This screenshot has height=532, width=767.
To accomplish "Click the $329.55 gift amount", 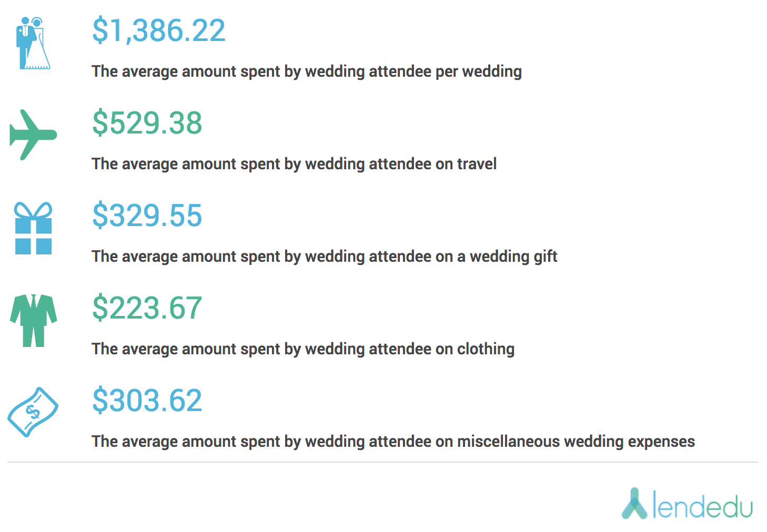I will (x=147, y=216).
